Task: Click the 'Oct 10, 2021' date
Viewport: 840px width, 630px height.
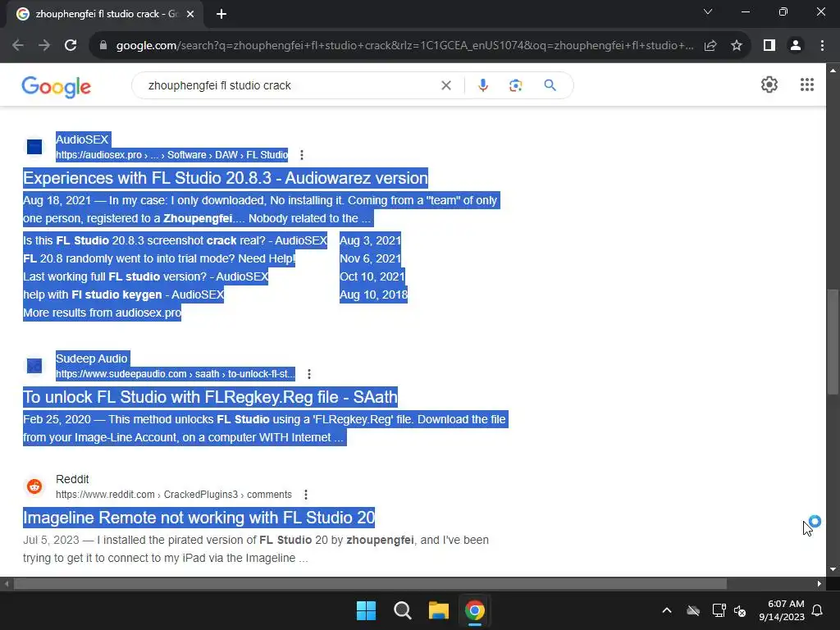Action: point(372,277)
